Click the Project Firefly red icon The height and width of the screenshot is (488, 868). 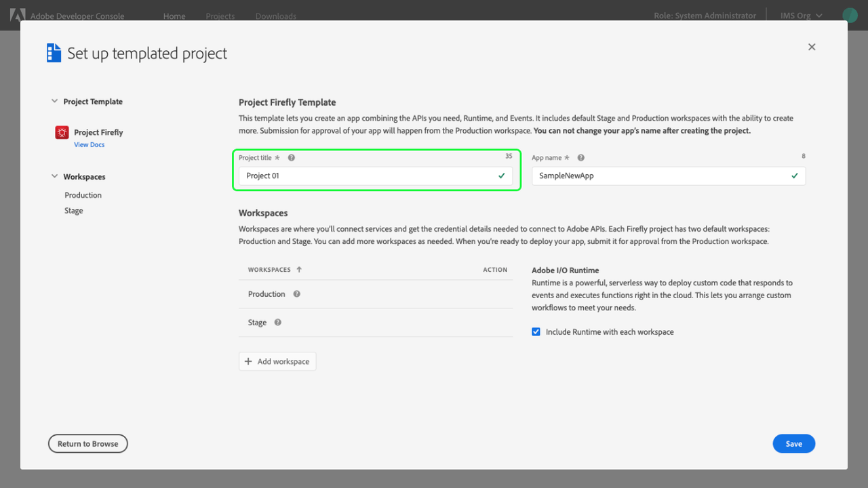[62, 132]
